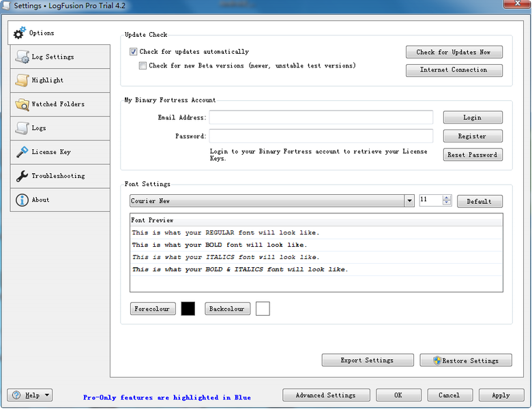532x409 pixels.
Task: Click the About info icon
Action: 21,200
